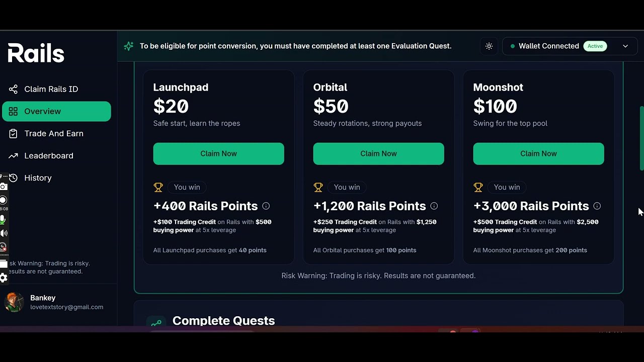Click the Bankey profile avatar
Image resolution: width=644 pixels, height=362 pixels.
click(x=14, y=302)
